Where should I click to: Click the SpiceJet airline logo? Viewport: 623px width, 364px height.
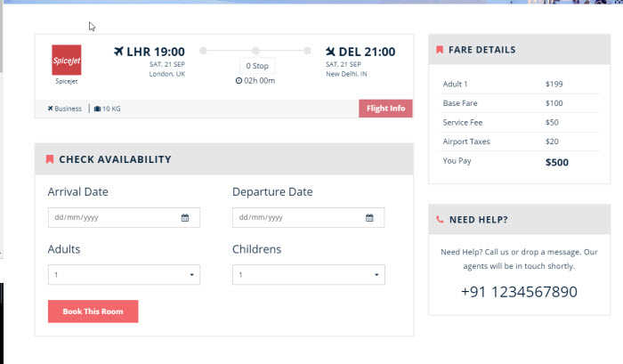pos(67,60)
